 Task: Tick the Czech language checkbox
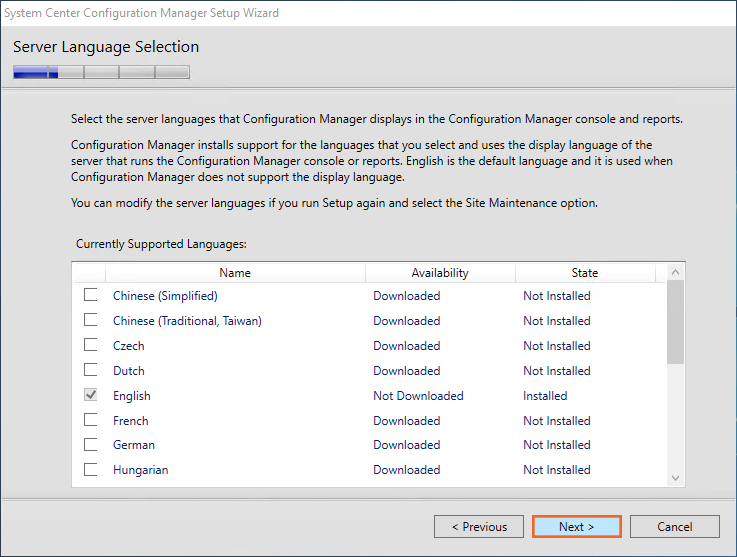tap(91, 345)
